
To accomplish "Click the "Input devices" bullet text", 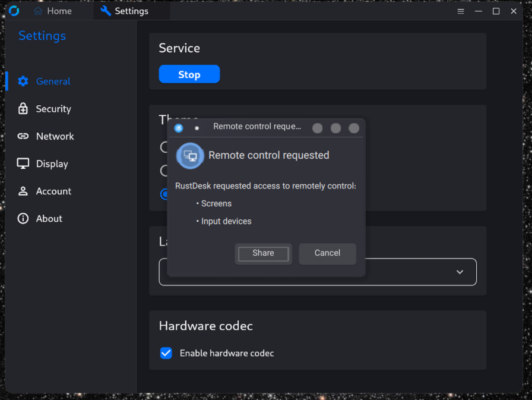I will pyautogui.click(x=226, y=221).
